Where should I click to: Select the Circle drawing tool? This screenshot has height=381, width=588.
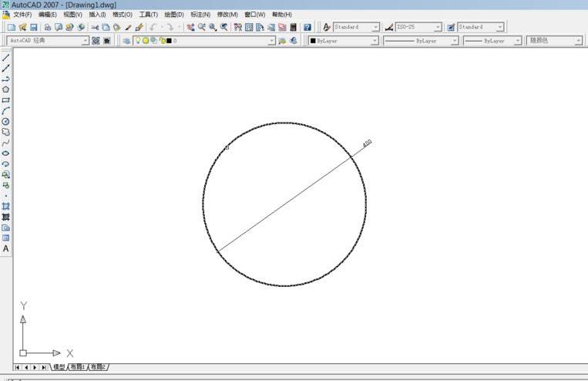coord(5,121)
